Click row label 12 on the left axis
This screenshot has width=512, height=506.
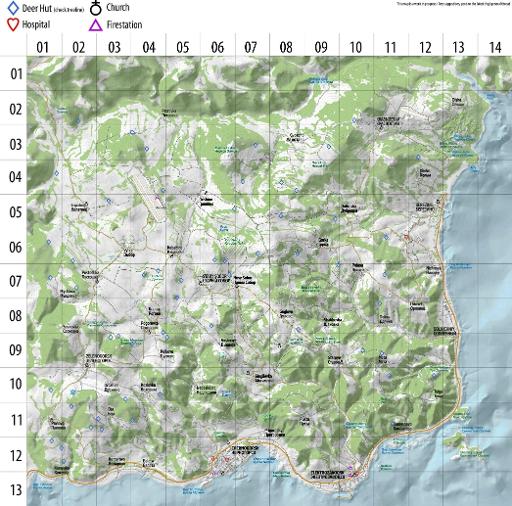pos(16,456)
